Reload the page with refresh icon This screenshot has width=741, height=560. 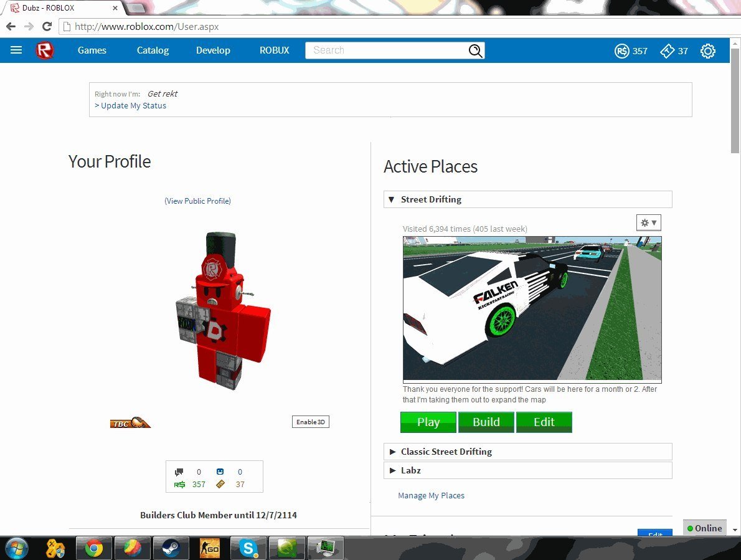pos(47,27)
